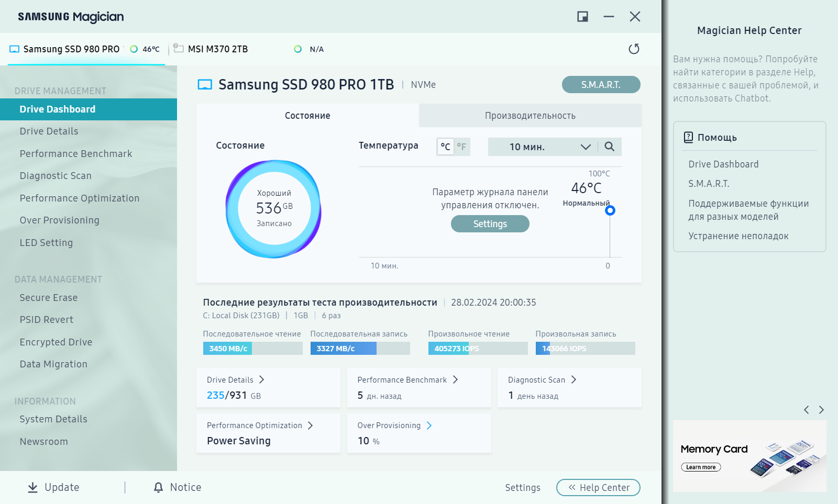Open Drive Dashboard help link
Screen dimensions: 838x504
[723, 164]
